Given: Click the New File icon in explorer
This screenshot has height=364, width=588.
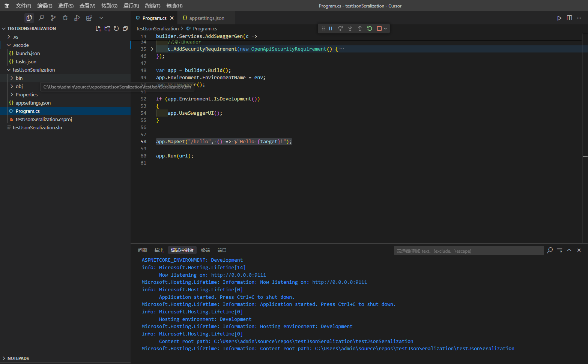Looking at the screenshot, I should click(98, 28).
